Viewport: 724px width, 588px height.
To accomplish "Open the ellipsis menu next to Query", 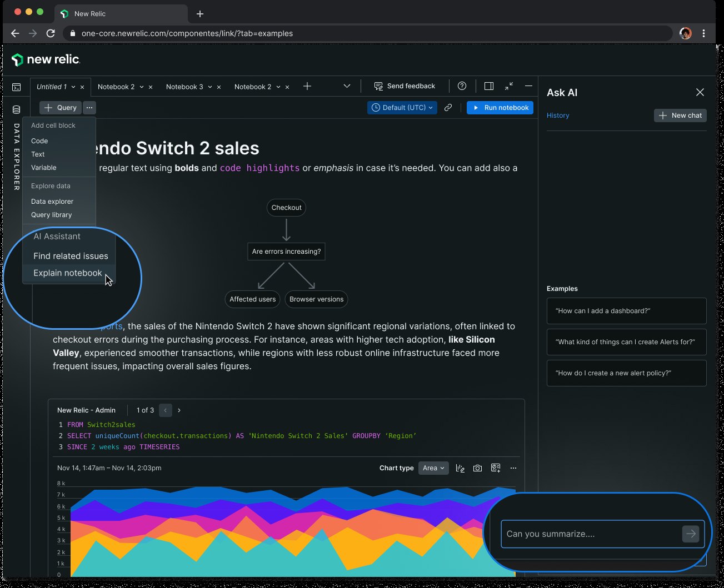I will tap(89, 108).
